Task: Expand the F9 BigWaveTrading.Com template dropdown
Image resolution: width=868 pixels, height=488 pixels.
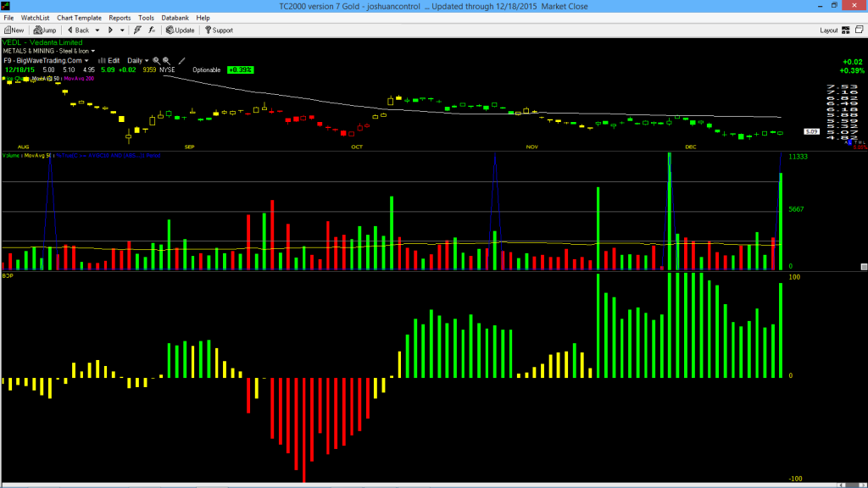Action: click(x=46, y=61)
